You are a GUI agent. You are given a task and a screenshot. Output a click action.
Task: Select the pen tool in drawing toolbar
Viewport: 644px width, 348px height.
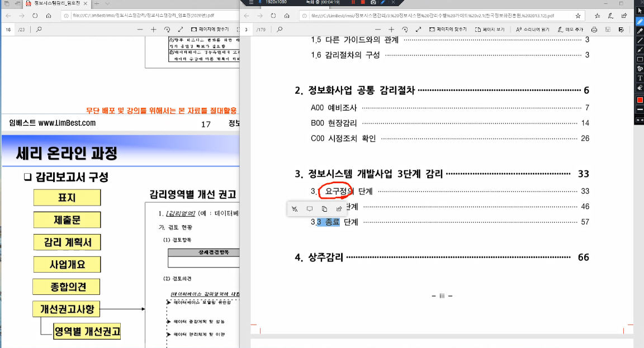[x=640, y=21]
